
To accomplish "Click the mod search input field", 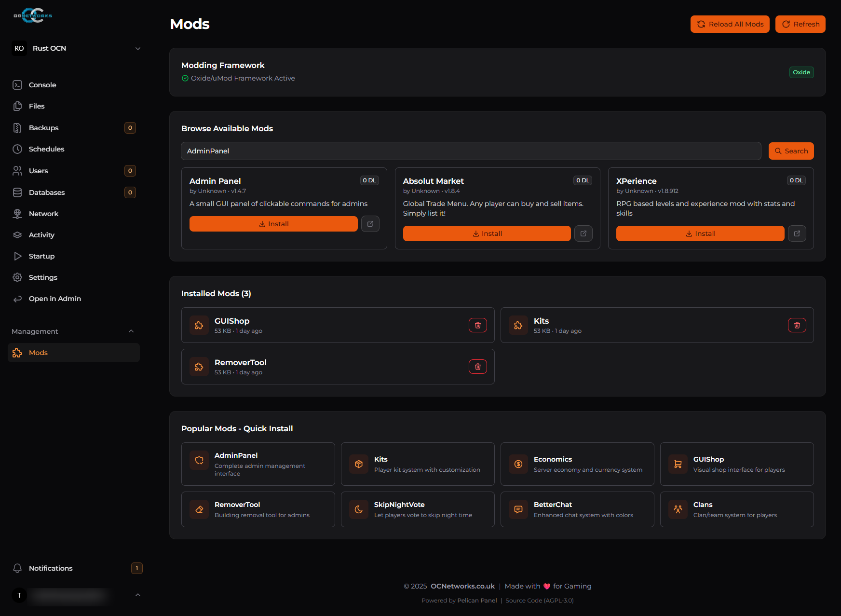I will [x=471, y=151].
